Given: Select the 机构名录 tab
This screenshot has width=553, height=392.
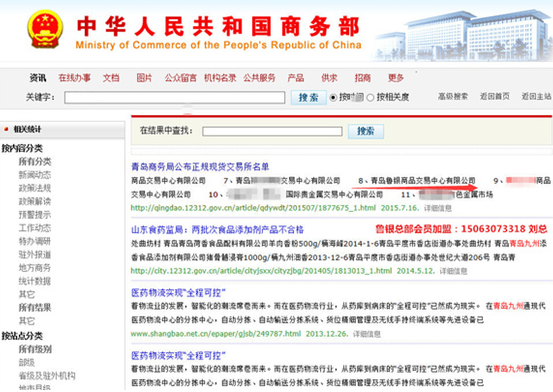Looking at the screenshot, I should click(x=220, y=78).
